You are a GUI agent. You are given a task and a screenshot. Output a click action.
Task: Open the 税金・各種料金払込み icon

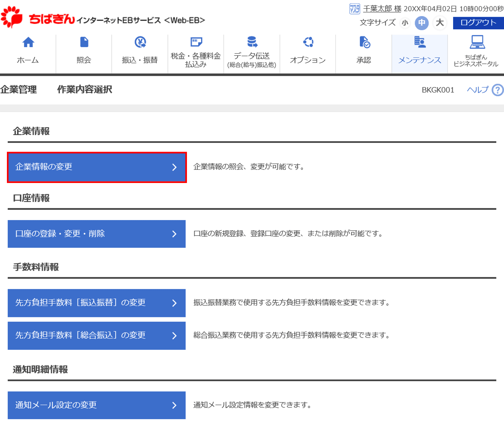[196, 42]
